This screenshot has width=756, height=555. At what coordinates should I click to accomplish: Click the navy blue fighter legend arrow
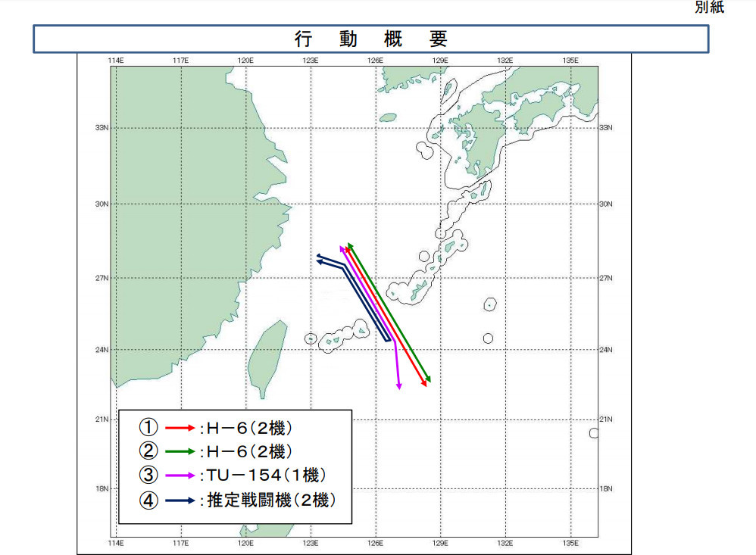click(x=180, y=500)
